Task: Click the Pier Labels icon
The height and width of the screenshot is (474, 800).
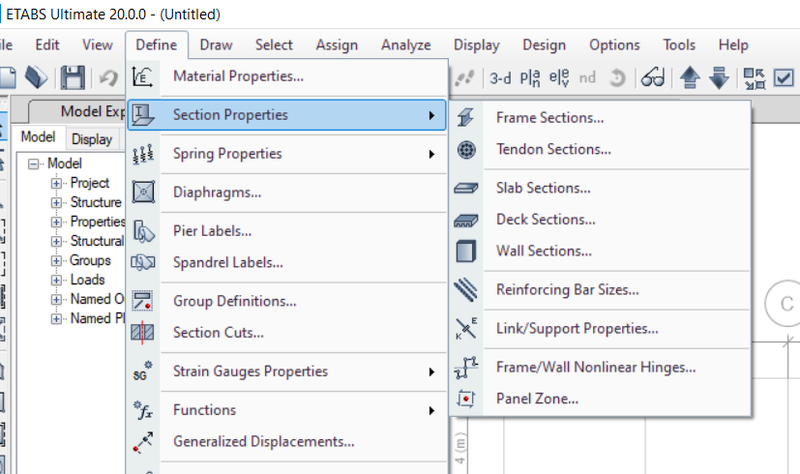Action: pyautogui.click(x=143, y=231)
